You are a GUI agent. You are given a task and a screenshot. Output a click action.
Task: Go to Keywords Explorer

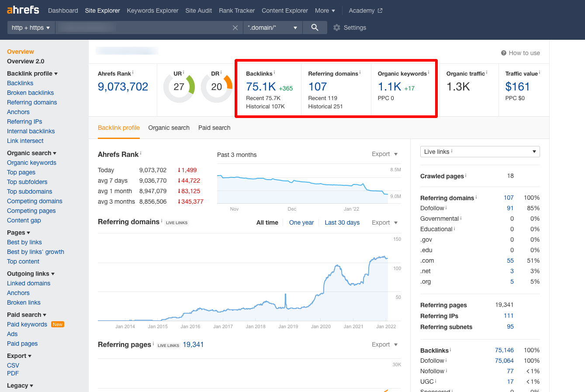[x=152, y=10]
